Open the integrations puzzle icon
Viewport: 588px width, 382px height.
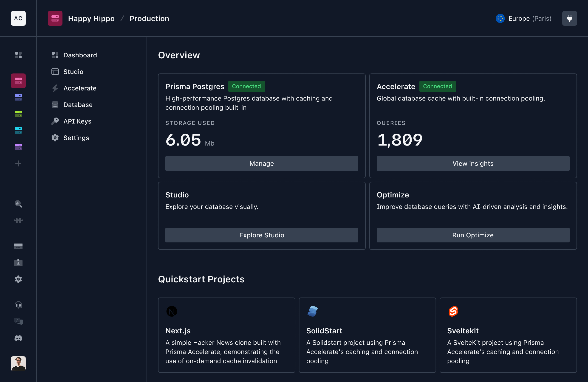[18, 220]
